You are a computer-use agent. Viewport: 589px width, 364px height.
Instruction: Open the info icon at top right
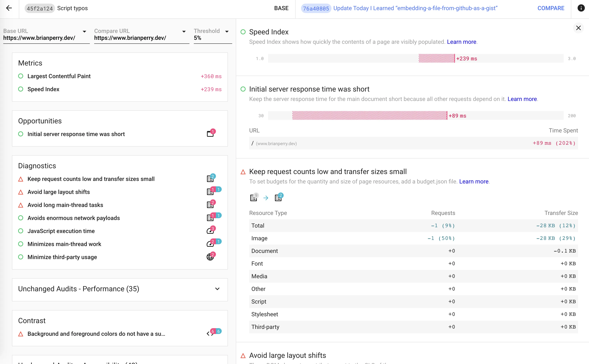pyautogui.click(x=581, y=8)
